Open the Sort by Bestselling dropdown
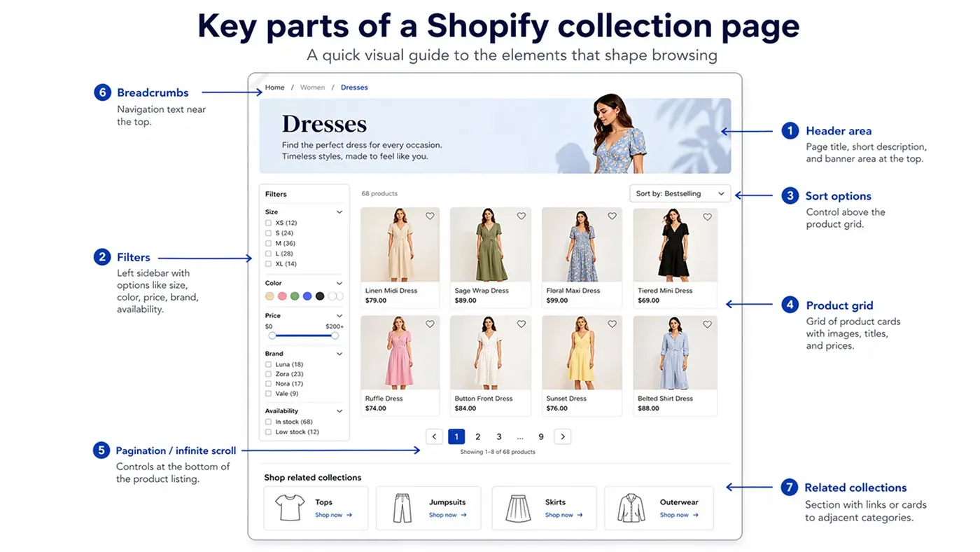Screen dimensions: 980x552 [x=679, y=193]
